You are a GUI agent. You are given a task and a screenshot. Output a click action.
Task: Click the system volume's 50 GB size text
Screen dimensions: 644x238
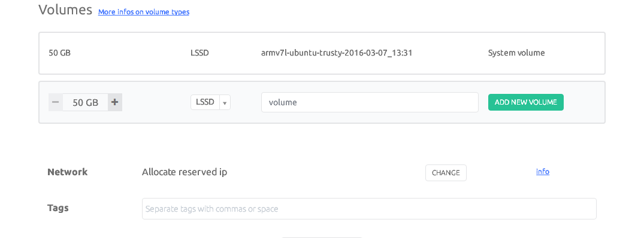[x=59, y=53]
